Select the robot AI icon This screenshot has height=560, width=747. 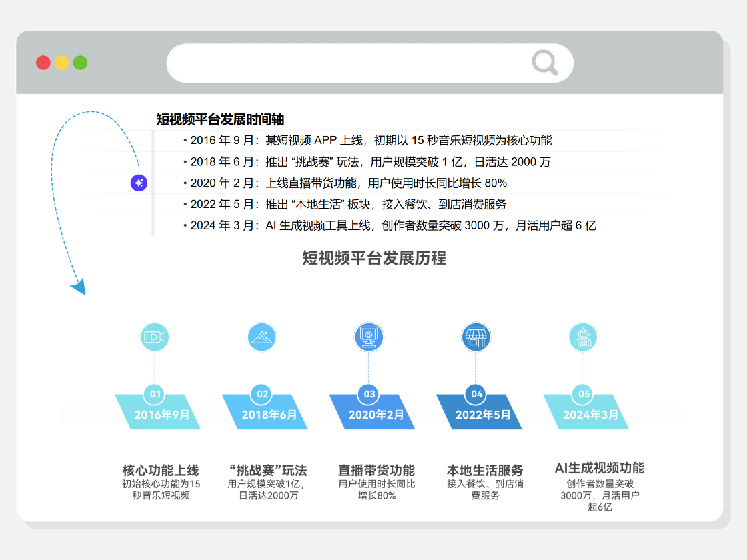pyautogui.click(x=583, y=337)
